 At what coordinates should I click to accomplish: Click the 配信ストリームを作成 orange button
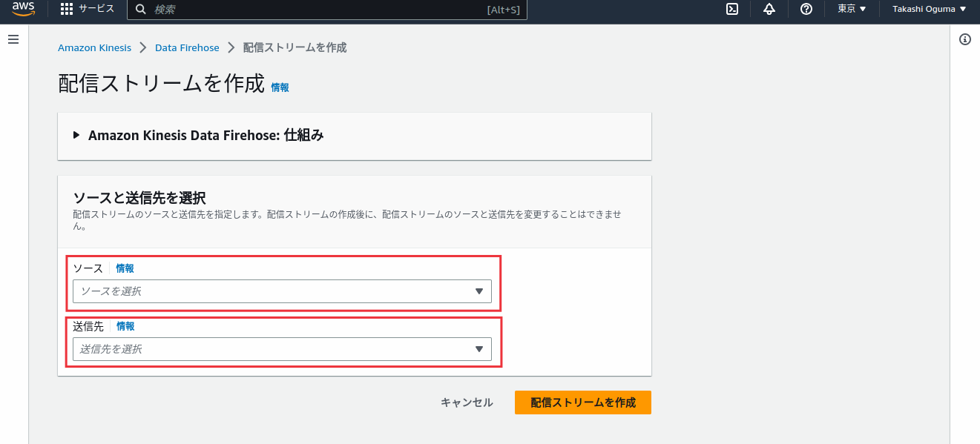pyautogui.click(x=583, y=402)
